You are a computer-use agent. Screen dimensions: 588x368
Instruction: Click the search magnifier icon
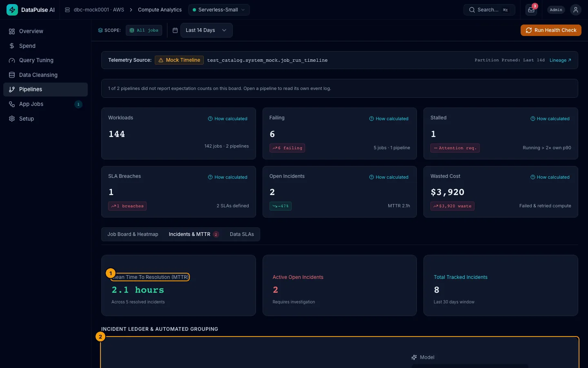(472, 10)
